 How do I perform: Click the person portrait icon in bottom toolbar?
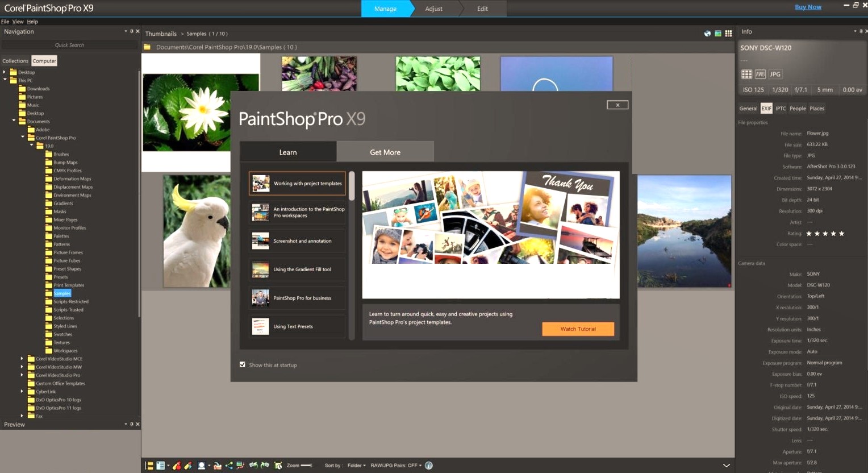click(201, 466)
